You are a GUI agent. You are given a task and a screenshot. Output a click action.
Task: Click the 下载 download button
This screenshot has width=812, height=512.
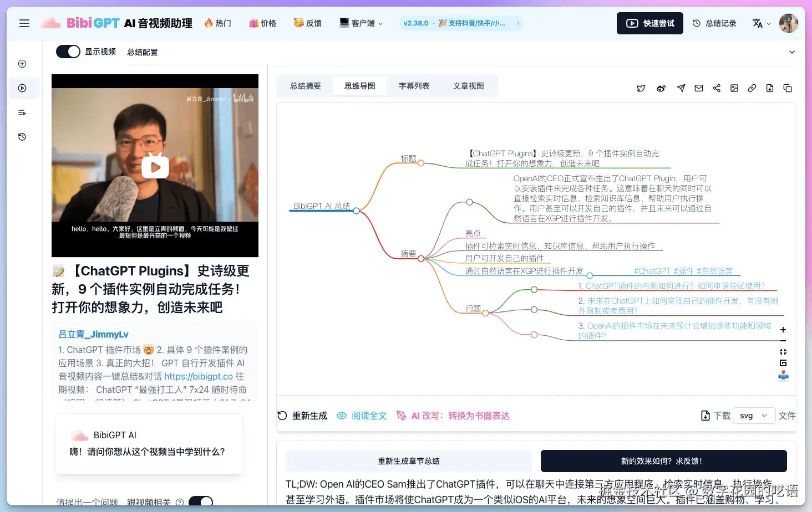(715, 416)
